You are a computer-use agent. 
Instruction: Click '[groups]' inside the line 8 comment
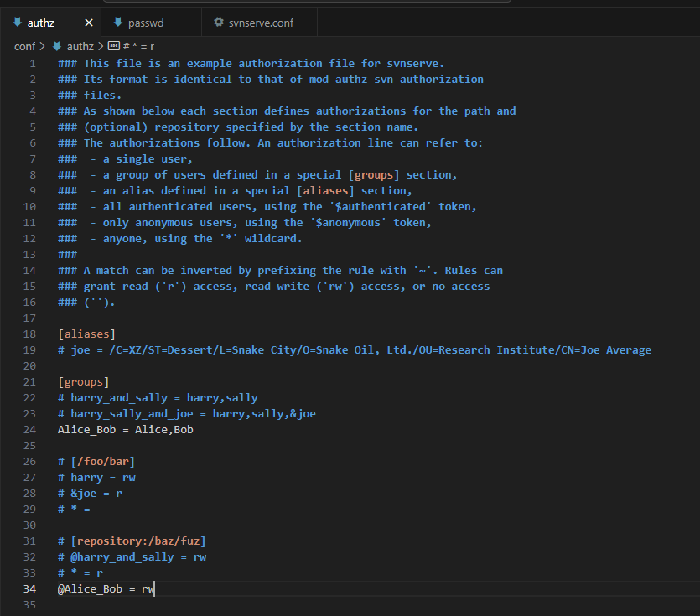coord(374,174)
